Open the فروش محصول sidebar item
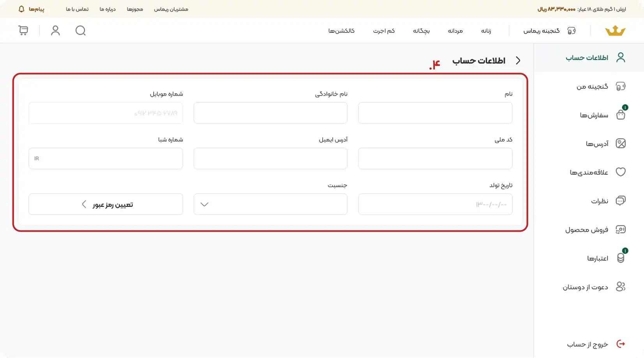This screenshot has width=644, height=358. (x=589, y=229)
